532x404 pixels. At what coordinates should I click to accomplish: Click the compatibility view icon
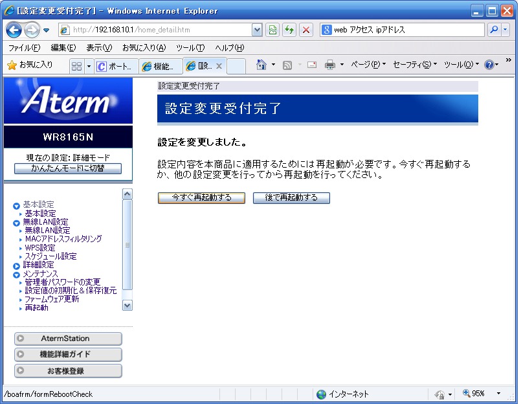[x=272, y=30]
